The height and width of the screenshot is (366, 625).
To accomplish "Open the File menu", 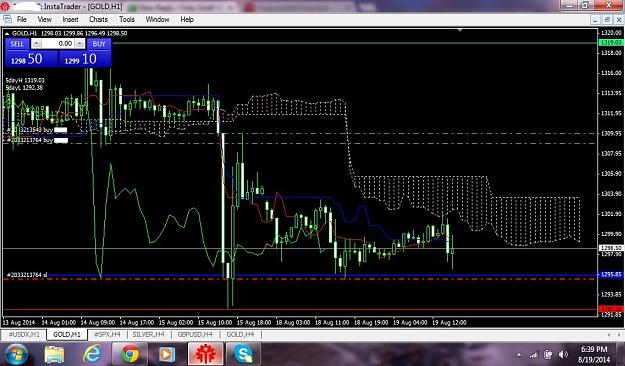I will coord(22,19).
